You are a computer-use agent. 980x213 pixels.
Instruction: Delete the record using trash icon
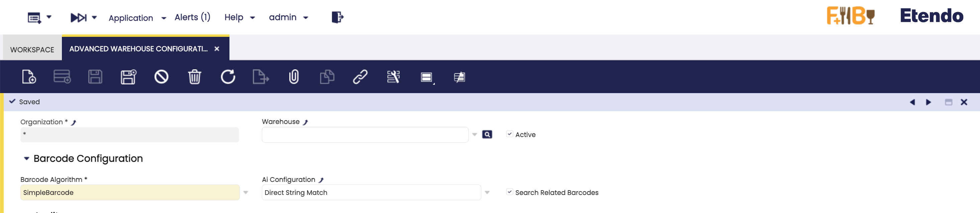click(194, 77)
